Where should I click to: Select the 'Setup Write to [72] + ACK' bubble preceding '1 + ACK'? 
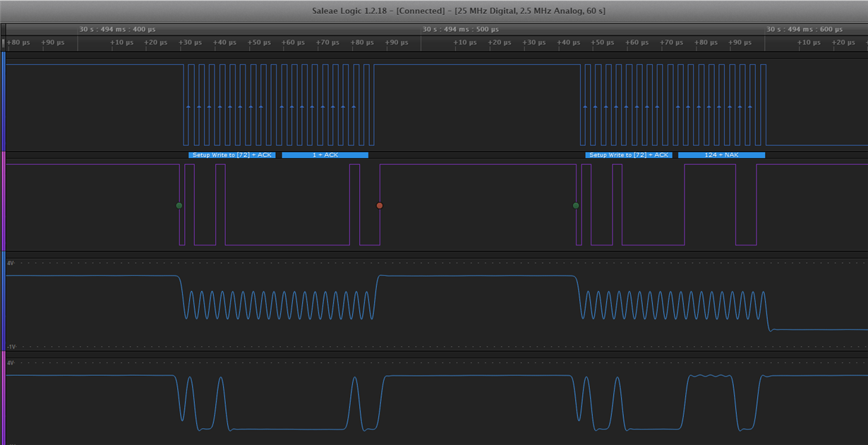(x=231, y=154)
